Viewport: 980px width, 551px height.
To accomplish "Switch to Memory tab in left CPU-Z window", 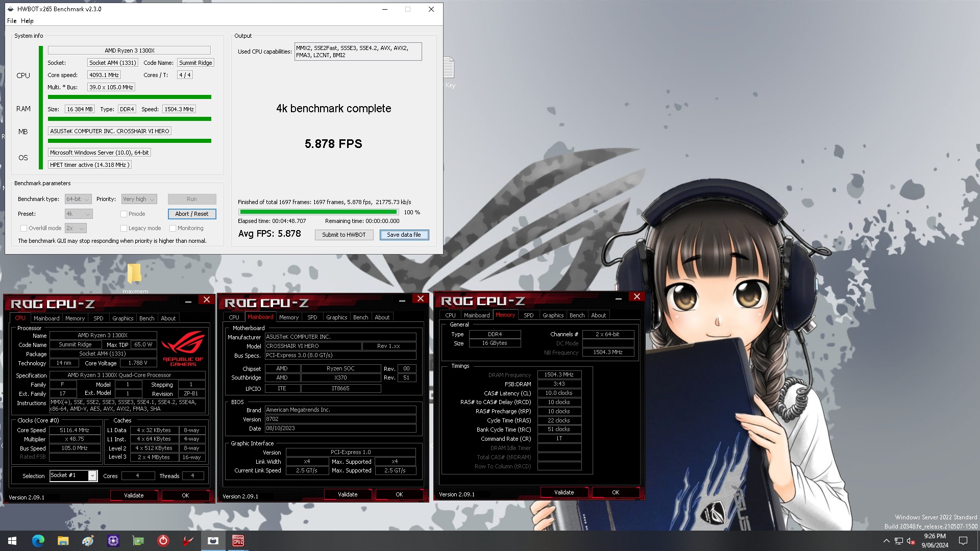I will (x=75, y=318).
